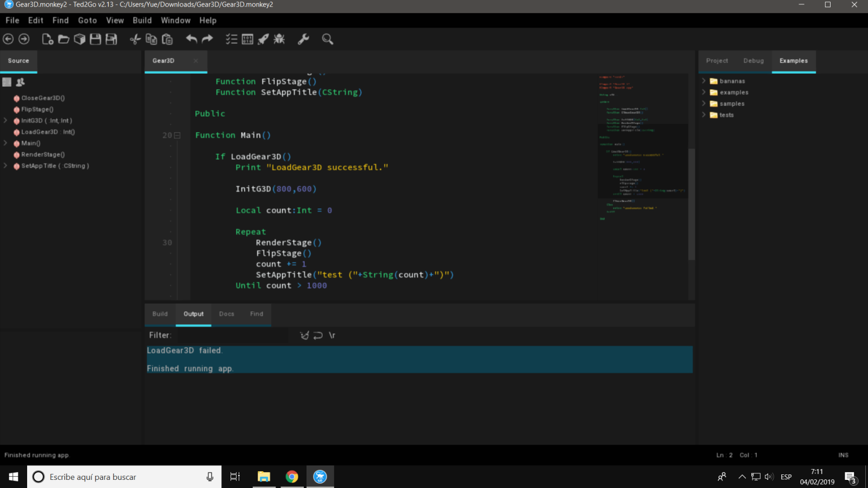Image resolution: width=868 pixels, height=488 pixels.
Task: Select RenderStage() in the Source list
Action: [43, 155]
